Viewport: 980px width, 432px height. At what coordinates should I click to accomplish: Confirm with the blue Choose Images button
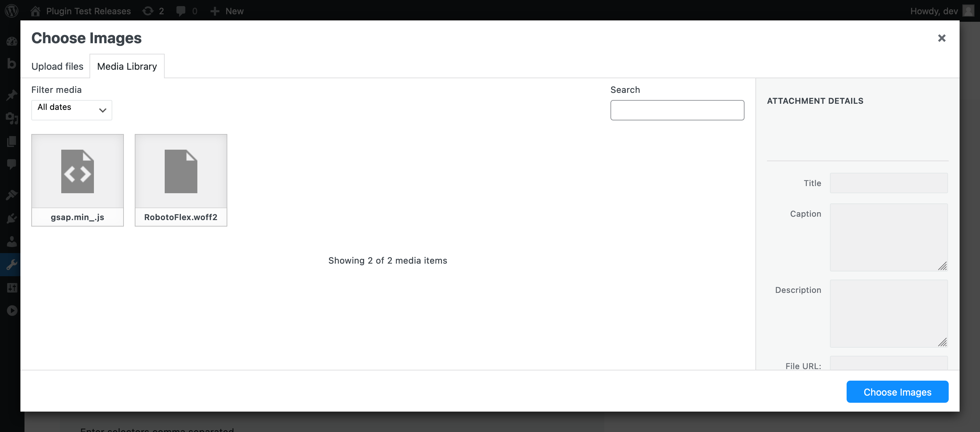(x=897, y=392)
